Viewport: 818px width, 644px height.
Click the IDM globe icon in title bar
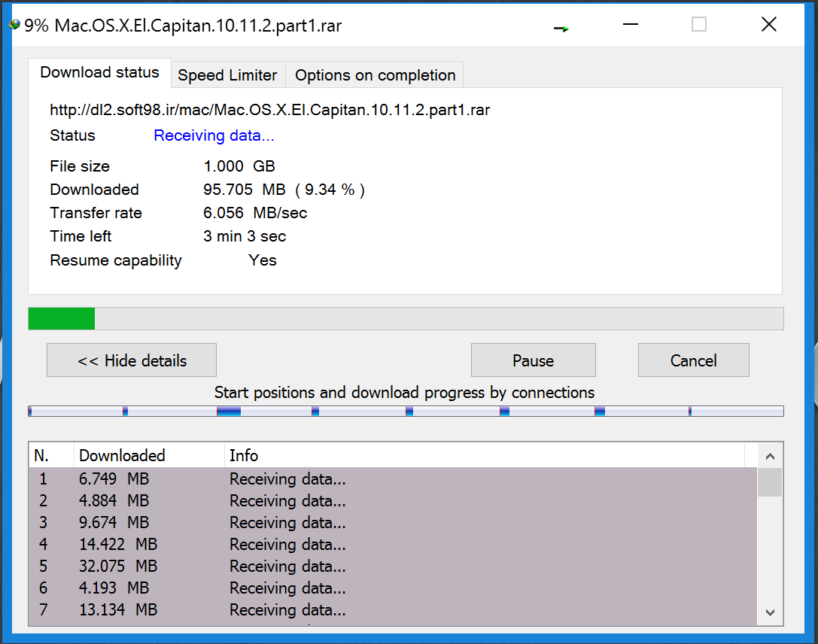14,25
